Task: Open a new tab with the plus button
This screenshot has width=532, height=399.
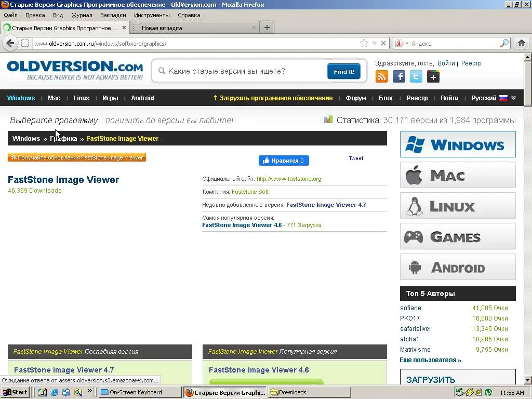Action: [x=267, y=28]
